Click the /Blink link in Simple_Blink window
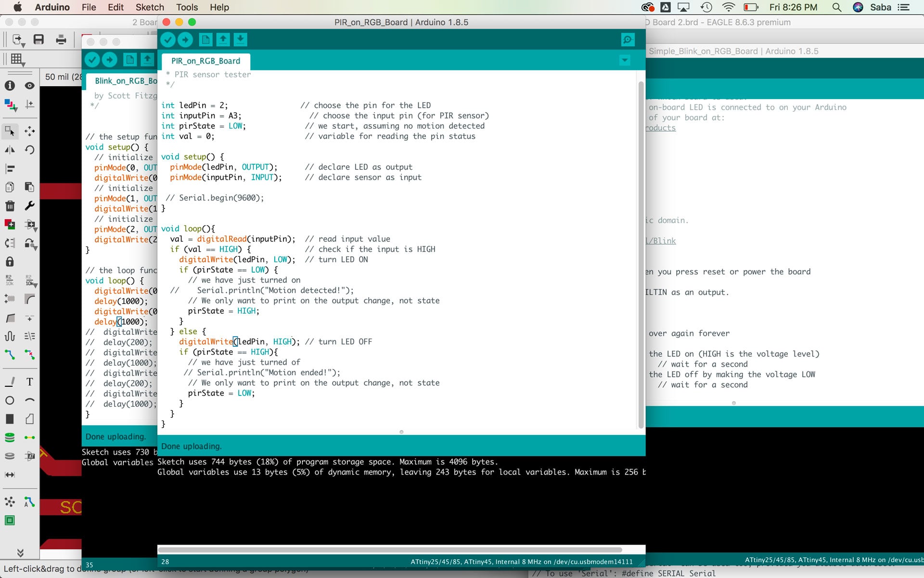Image resolution: width=924 pixels, height=578 pixels. tap(661, 241)
